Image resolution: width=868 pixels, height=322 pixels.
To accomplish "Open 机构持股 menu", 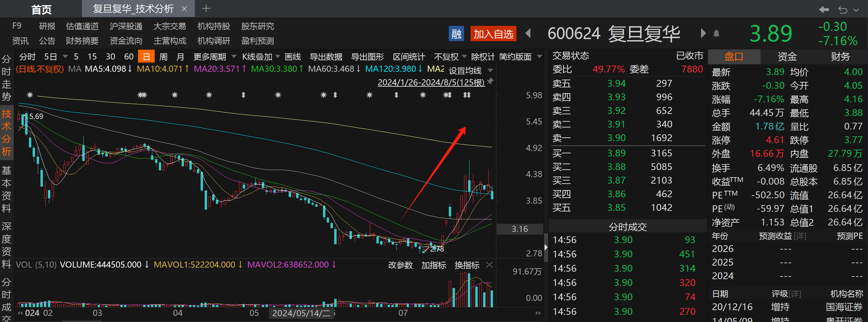I will point(214,26).
